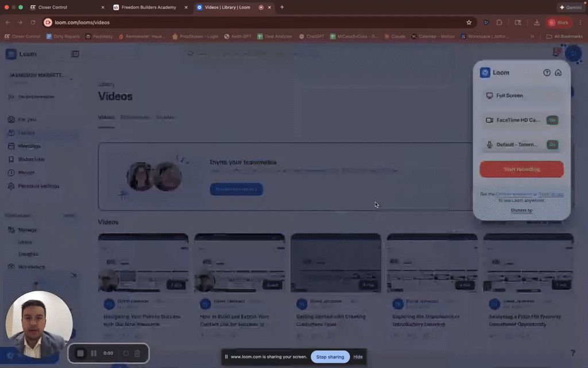The width and height of the screenshot is (588, 368).
Task: Restart the recording using circular arrow
Action: point(126,354)
